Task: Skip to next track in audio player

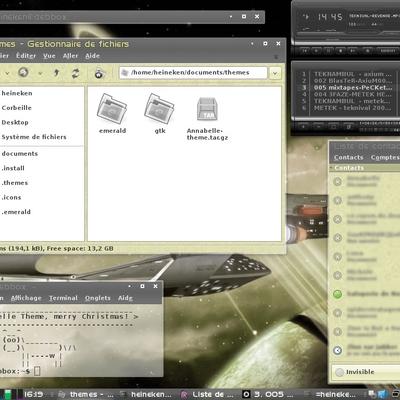Action: tap(353, 51)
